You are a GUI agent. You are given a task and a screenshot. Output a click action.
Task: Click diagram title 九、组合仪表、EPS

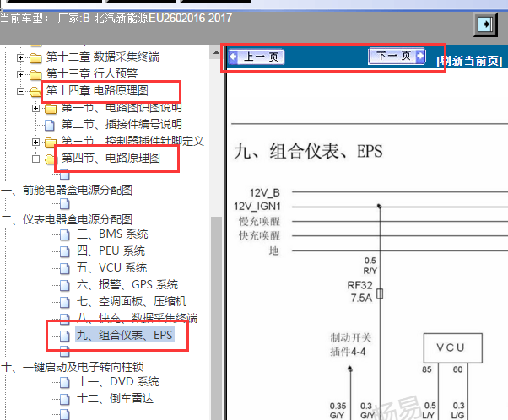308,152
